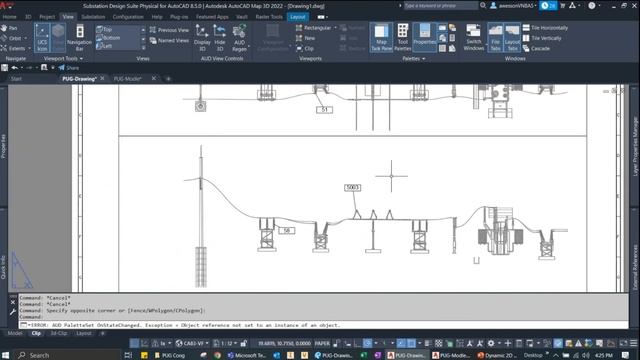Click the taskbar Search box
Screen dimensions: 640x360
click(x=67, y=355)
